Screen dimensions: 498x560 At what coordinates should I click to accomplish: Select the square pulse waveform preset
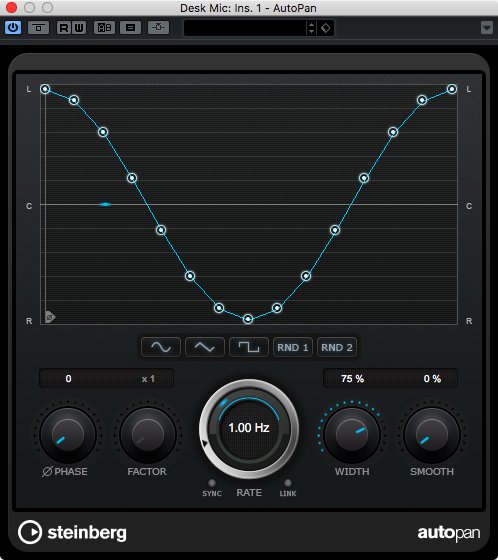click(x=249, y=347)
